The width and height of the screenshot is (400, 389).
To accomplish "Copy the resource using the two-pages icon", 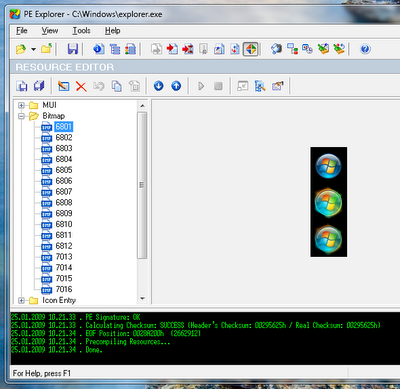I will coord(116,86).
